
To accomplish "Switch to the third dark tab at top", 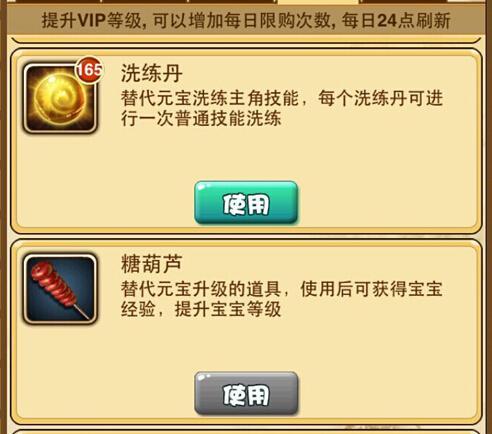I will click(x=233, y=2).
